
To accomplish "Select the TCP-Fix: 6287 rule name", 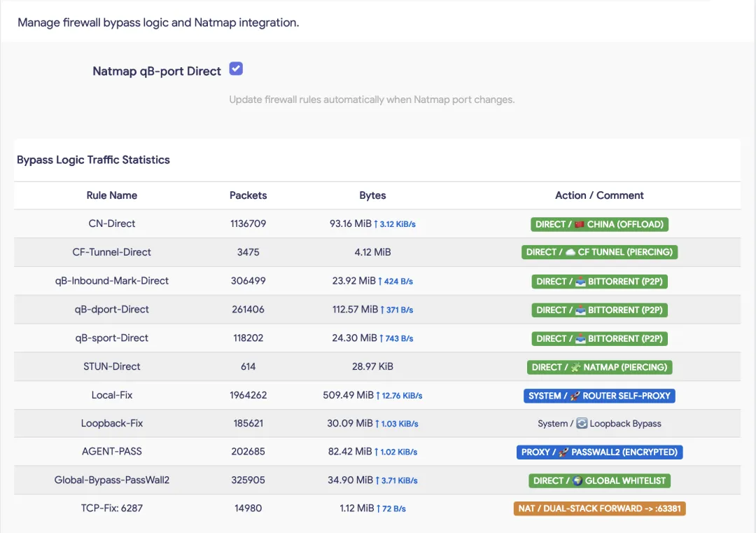I will [112, 508].
